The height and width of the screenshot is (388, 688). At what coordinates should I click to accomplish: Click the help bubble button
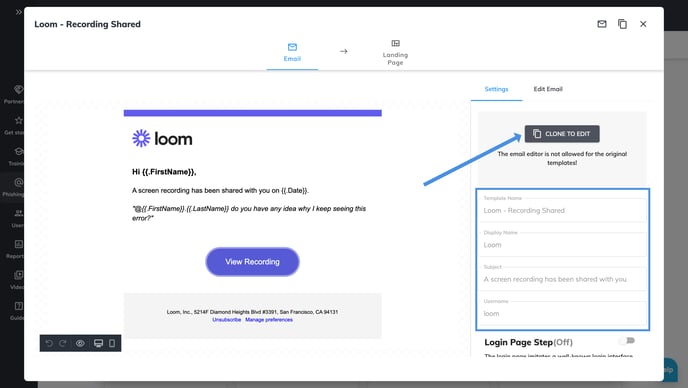point(669,369)
